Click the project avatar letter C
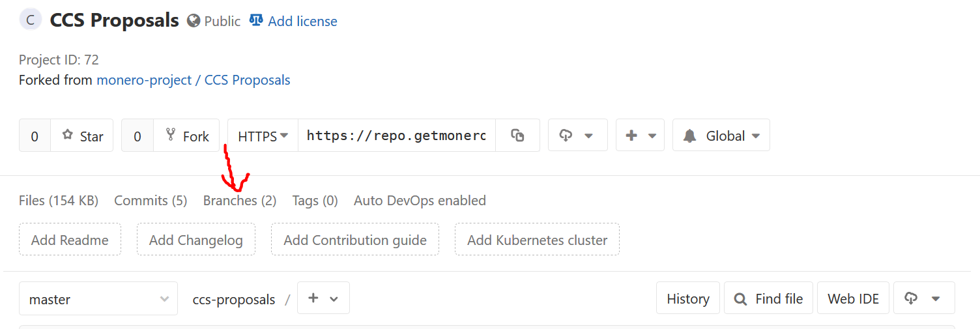The height and width of the screenshot is (329, 980). pos(31,20)
